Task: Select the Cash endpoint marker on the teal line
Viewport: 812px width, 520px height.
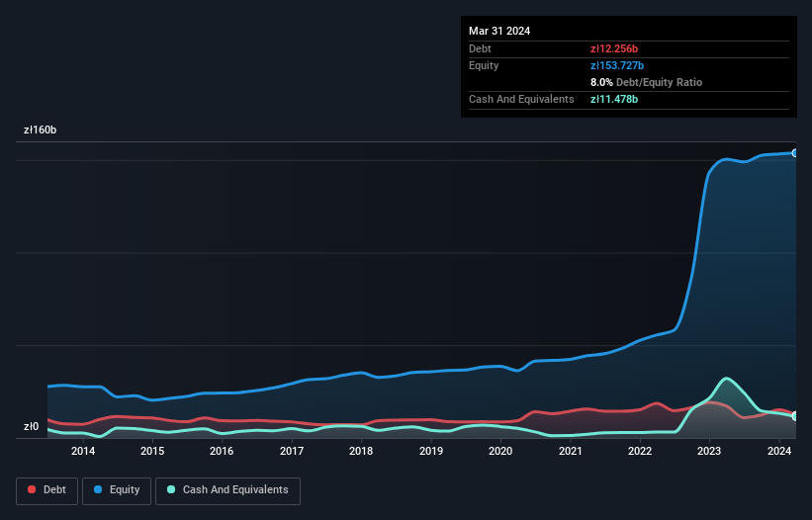Action: 795,416
